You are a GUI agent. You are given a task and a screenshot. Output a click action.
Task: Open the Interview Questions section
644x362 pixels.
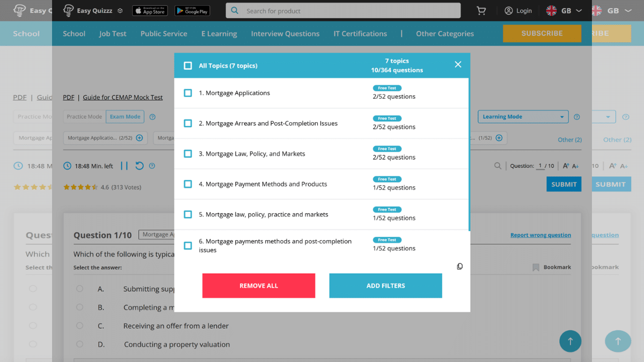click(285, 33)
